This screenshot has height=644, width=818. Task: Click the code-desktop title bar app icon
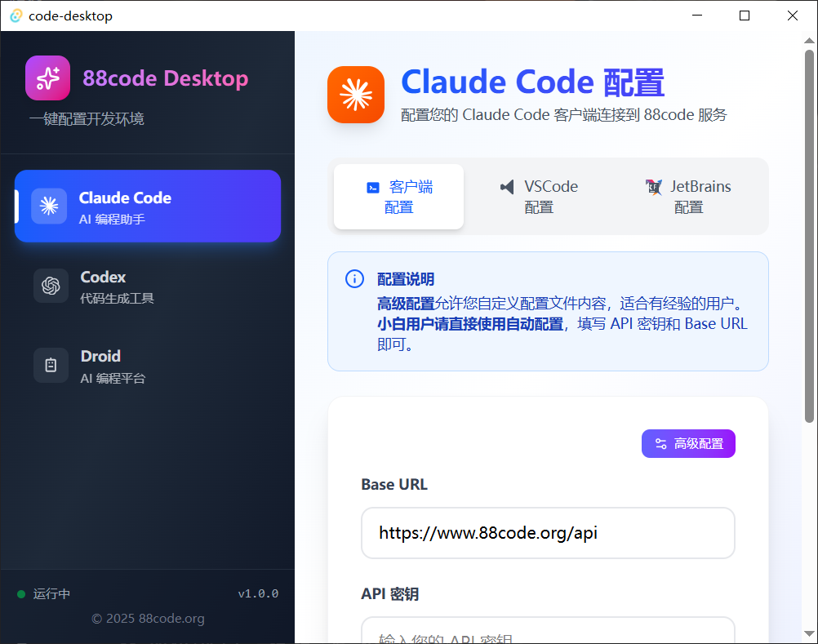point(16,16)
